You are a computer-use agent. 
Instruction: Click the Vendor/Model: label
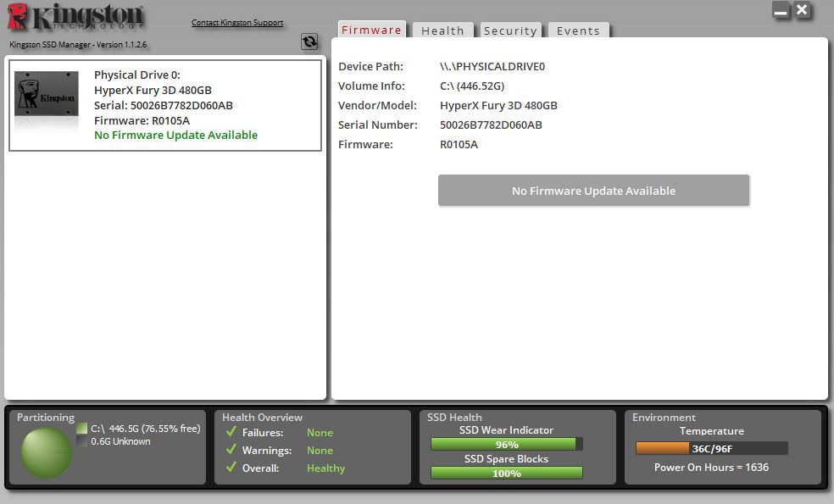(x=377, y=106)
